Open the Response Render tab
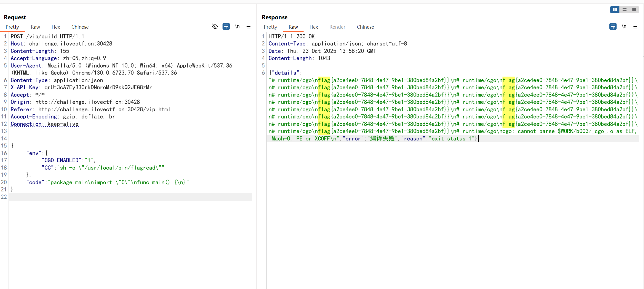The image size is (644, 289). click(337, 27)
